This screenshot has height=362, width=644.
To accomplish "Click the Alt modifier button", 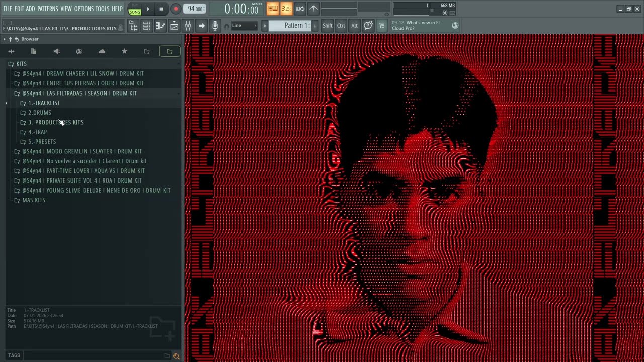I will coord(355,26).
